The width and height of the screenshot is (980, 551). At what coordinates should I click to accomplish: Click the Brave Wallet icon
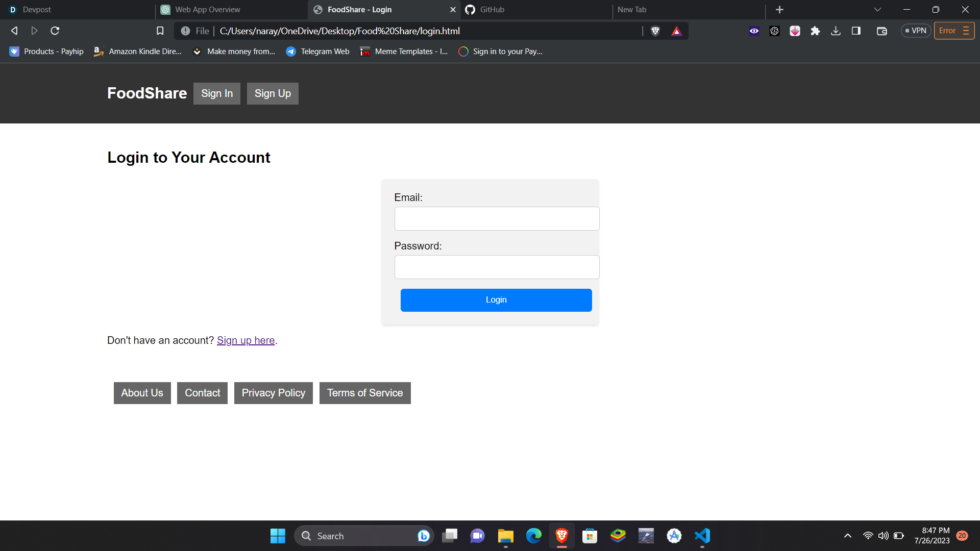(x=881, y=31)
